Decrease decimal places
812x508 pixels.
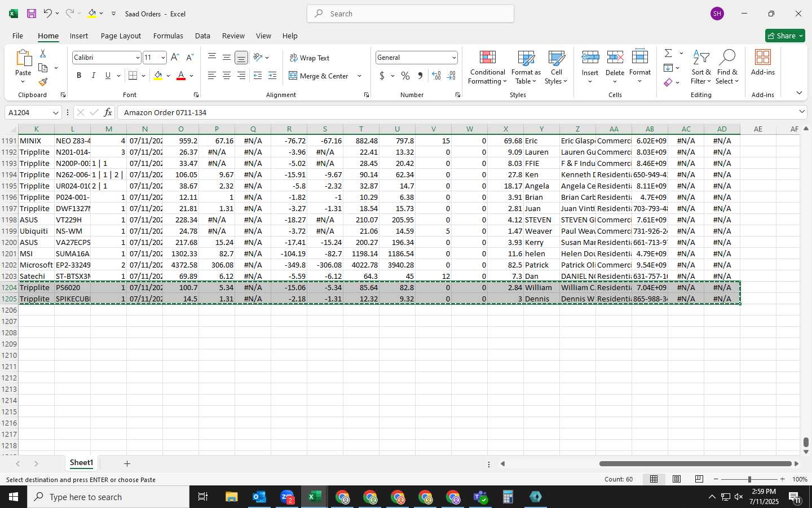point(451,76)
